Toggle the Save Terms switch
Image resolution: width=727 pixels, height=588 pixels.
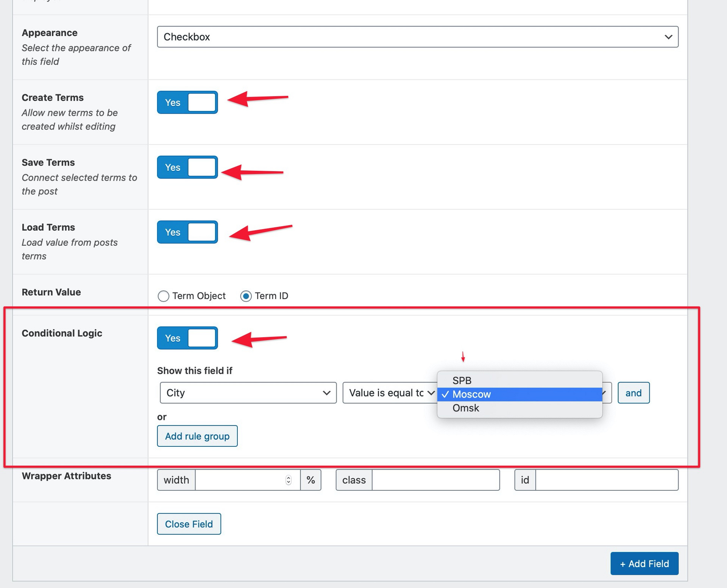point(187,167)
